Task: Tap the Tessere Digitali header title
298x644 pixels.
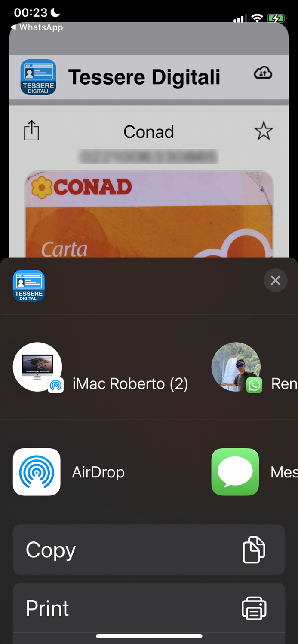Action: coord(144,77)
